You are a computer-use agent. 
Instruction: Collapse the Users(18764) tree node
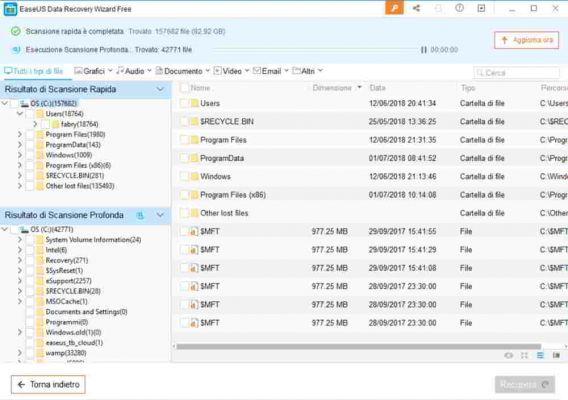[x=20, y=114]
